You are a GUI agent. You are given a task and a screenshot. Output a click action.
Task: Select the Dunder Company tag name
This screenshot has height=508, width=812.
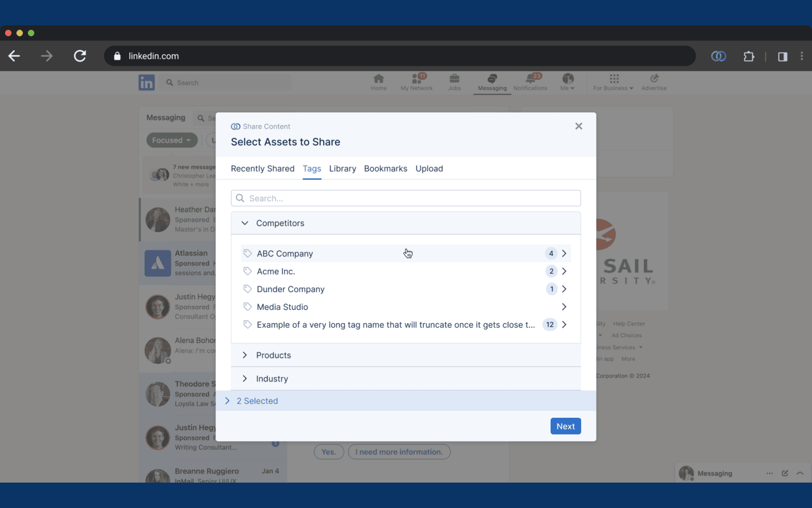[291, 289]
